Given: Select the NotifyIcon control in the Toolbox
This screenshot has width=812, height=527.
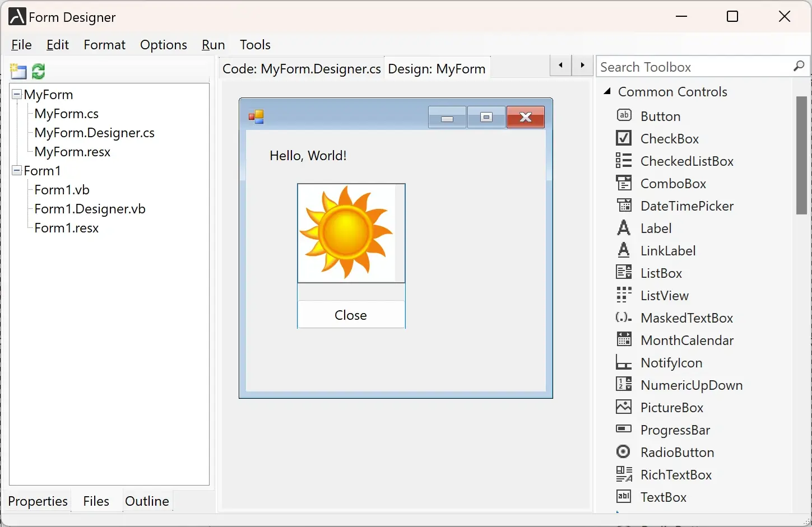Looking at the screenshot, I should pyautogui.click(x=671, y=362).
